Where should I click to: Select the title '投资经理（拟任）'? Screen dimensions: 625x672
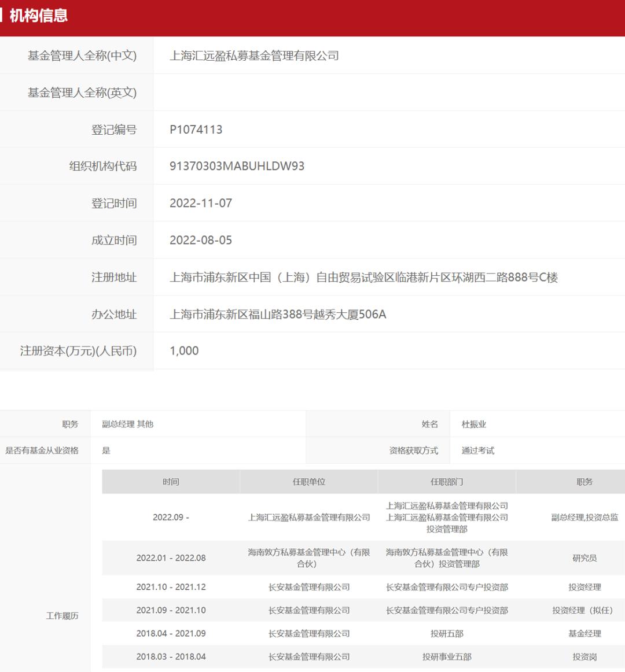tap(583, 610)
